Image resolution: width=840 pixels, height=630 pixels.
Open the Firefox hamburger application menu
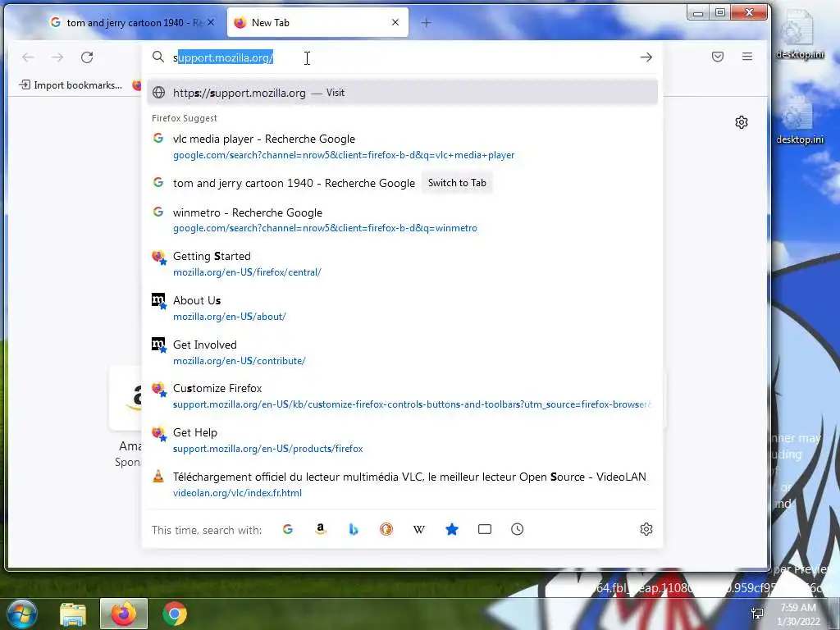point(747,57)
